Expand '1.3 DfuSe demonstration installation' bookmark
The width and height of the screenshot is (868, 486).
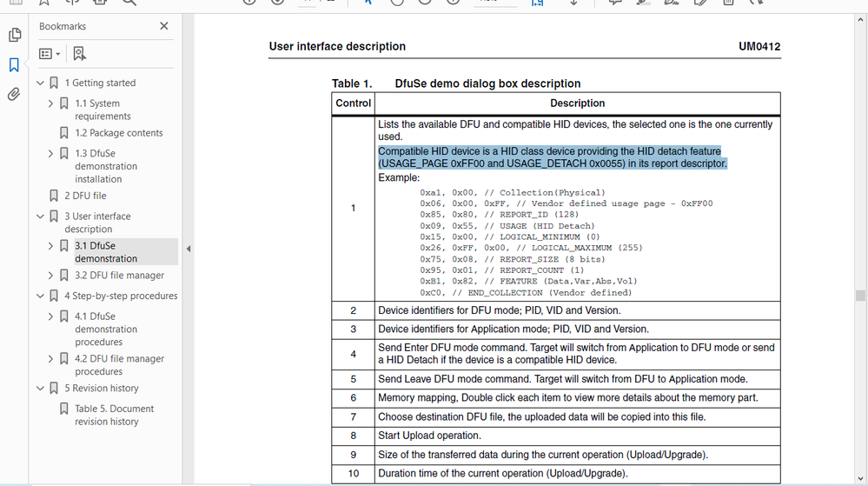coord(50,153)
